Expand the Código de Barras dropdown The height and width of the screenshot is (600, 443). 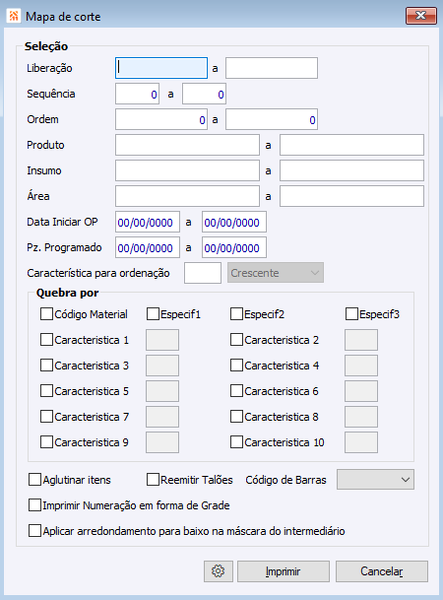[375, 479]
